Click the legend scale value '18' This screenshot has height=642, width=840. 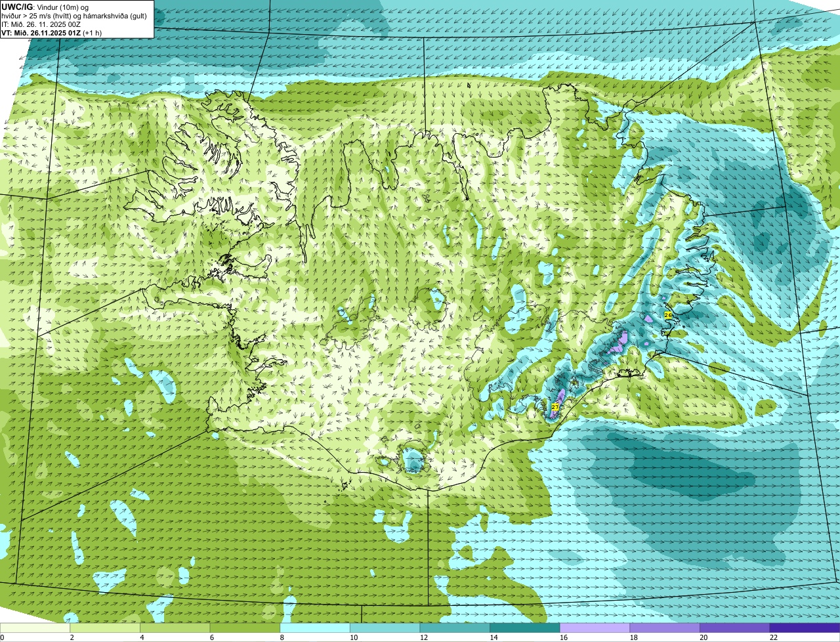tap(633, 637)
